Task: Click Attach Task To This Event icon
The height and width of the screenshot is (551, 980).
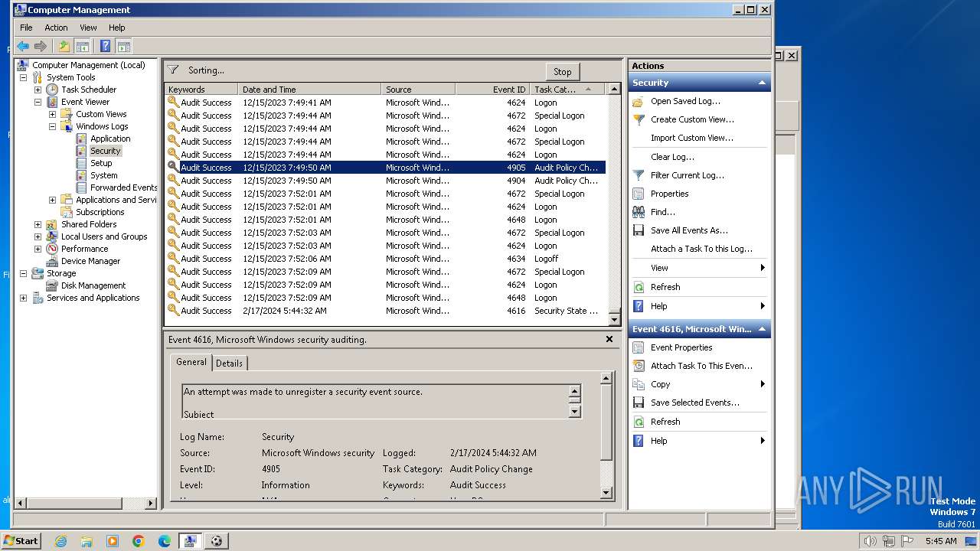Action: click(638, 366)
